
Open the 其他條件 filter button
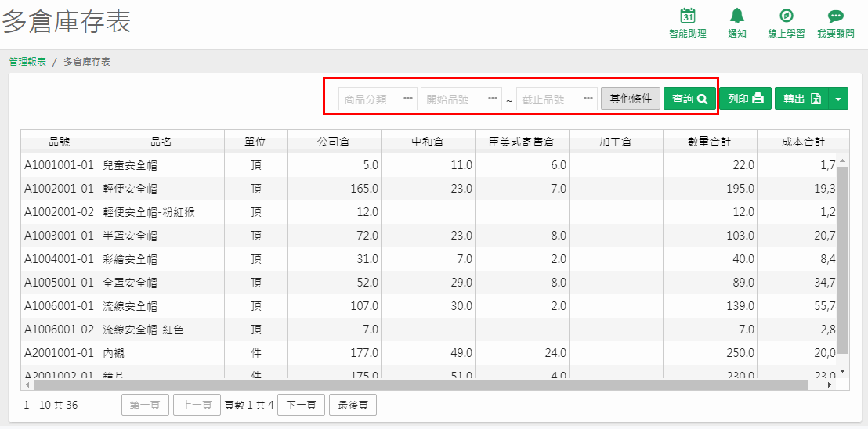click(631, 99)
